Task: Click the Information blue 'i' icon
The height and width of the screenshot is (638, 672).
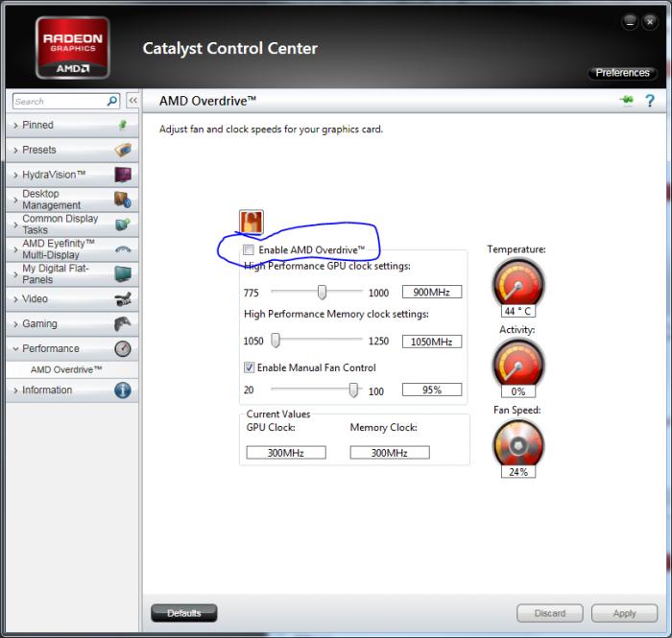Action: pyautogui.click(x=123, y=390)
